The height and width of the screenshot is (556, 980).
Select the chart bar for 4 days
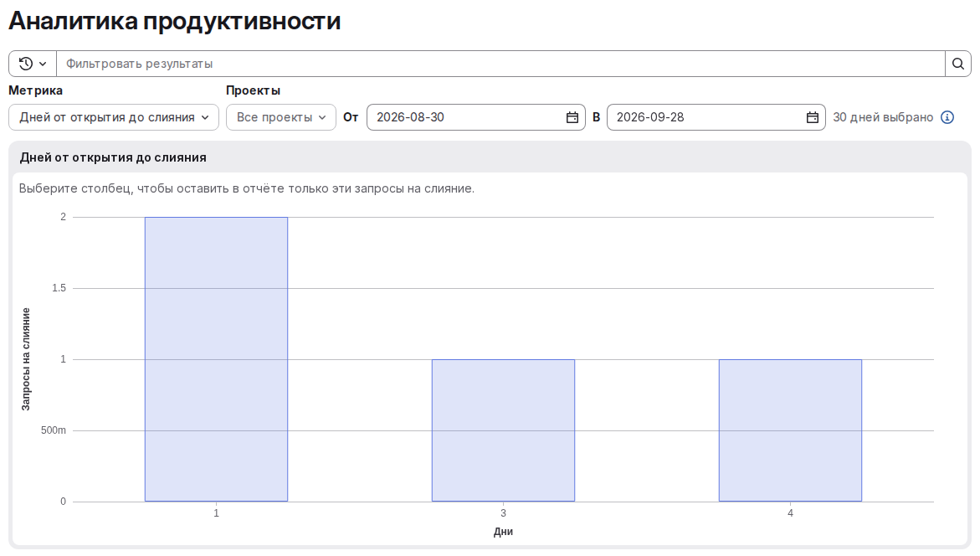(790, 430)
